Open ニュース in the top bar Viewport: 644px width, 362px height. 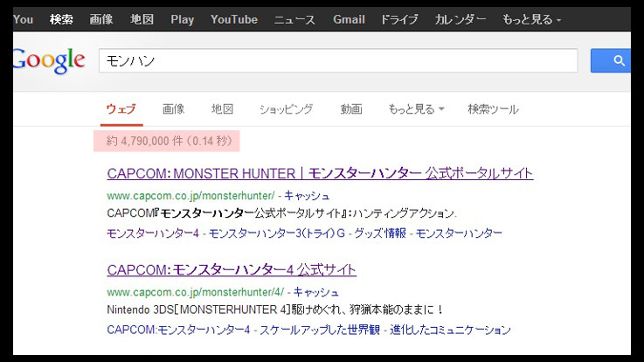point(294,19)
